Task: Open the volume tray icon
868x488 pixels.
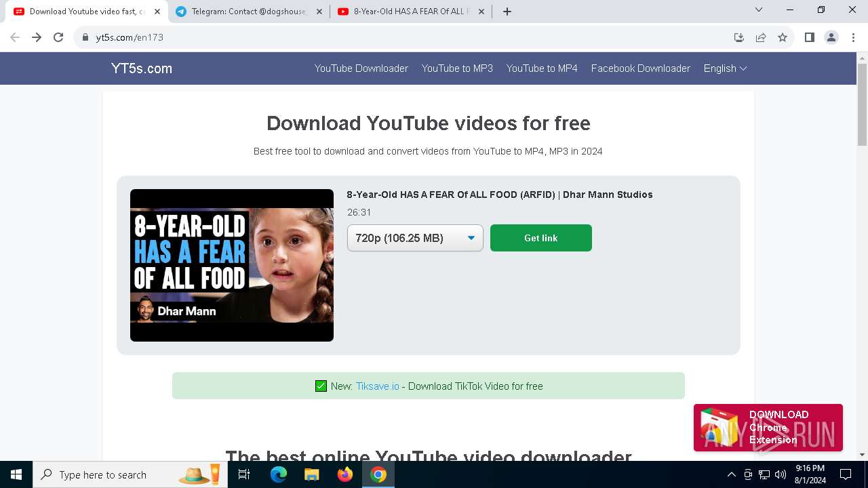Action: tap(780, 474)
